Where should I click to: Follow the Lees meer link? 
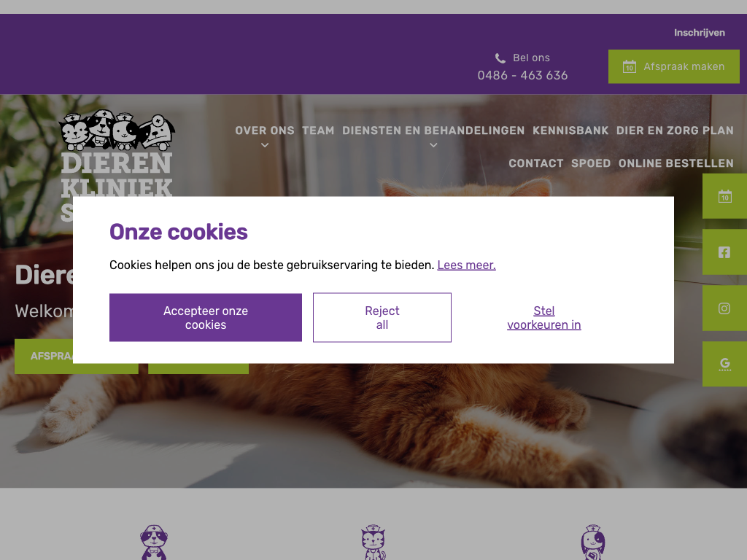click(x=466, y=265)
